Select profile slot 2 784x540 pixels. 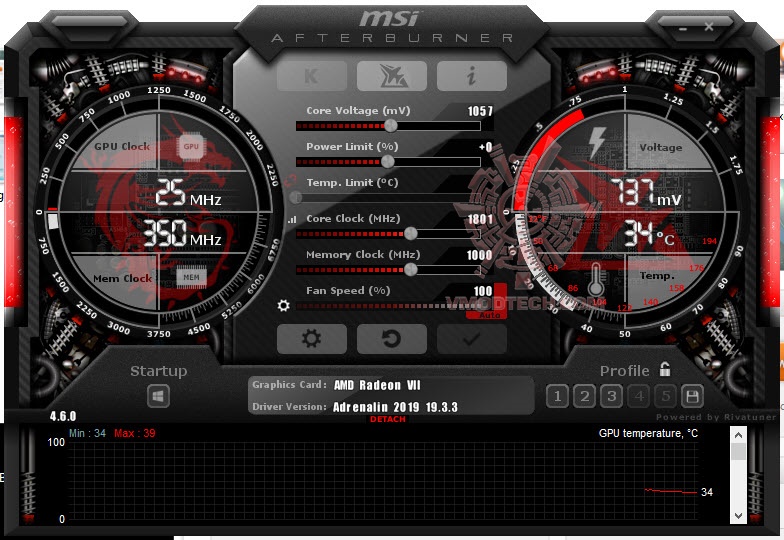click(x=584, y=396)
